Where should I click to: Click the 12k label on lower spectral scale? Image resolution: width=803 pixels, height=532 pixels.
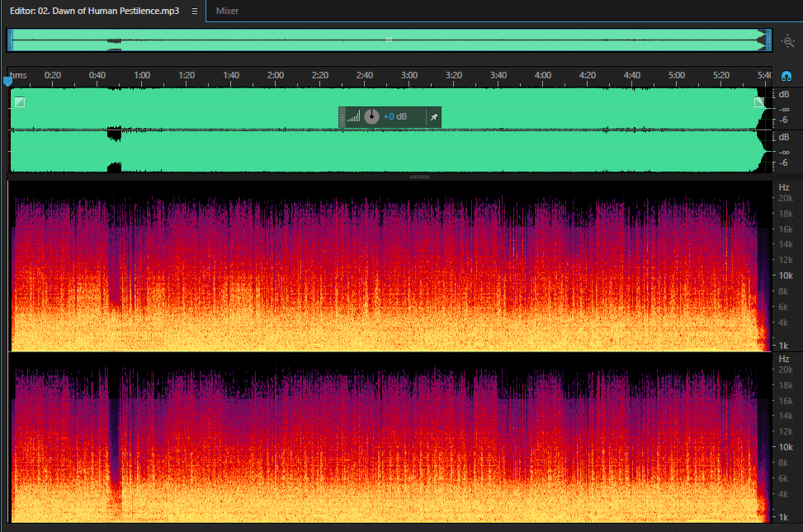(786, 431)
